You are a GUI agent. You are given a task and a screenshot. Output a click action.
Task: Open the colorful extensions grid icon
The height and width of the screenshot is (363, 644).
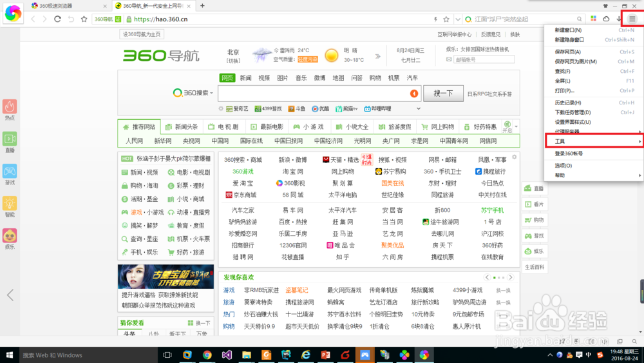pos(594,19)
